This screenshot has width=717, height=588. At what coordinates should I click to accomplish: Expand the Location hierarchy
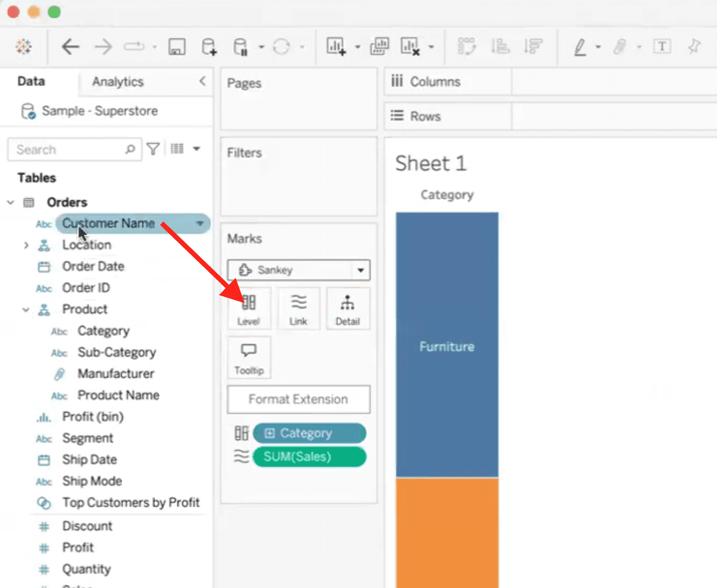coord(25,245)
